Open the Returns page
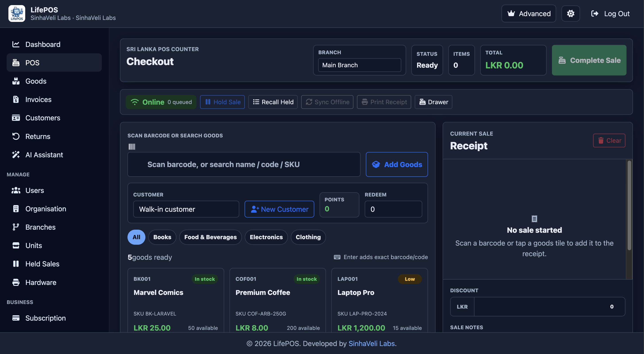This screenshot has width=644, height=354. pos(54,136)
